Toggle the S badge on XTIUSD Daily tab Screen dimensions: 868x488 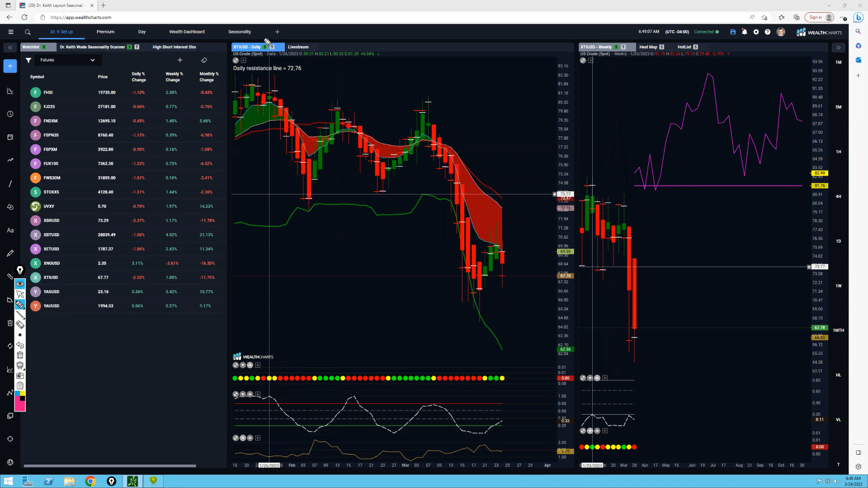point(265,47)
